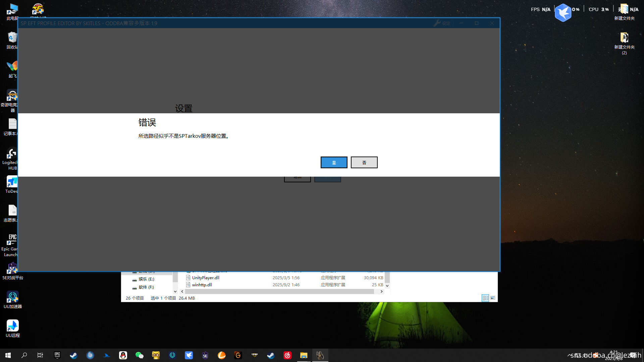Open NetEase Cloud Music on the taskbar
Image resolution: width=644 pixels, height=362 pixels.
pyautogui.click(x=287, y=355)
